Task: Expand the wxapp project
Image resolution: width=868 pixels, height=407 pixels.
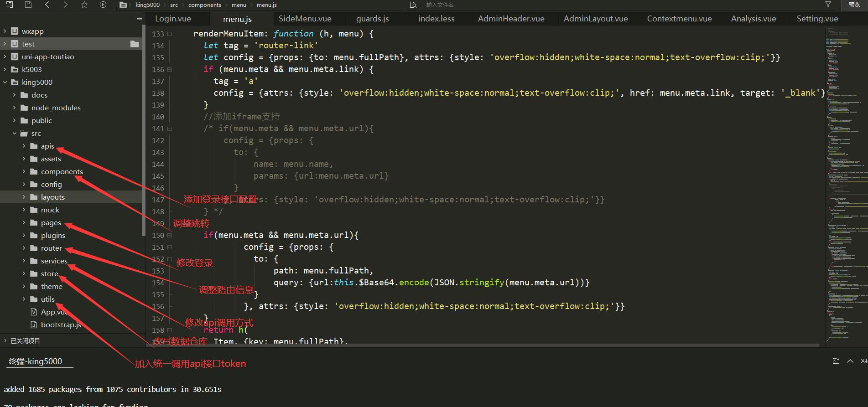Action: 5,31
